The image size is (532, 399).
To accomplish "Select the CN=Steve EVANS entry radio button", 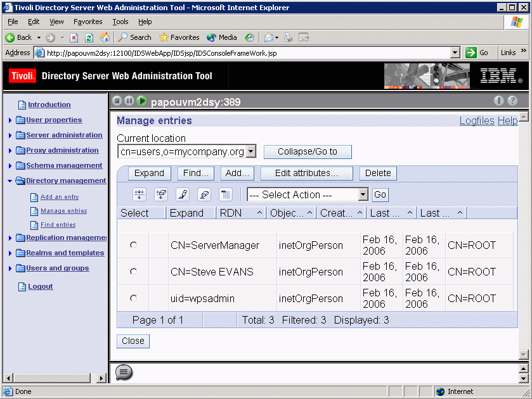I will (133, 272).
